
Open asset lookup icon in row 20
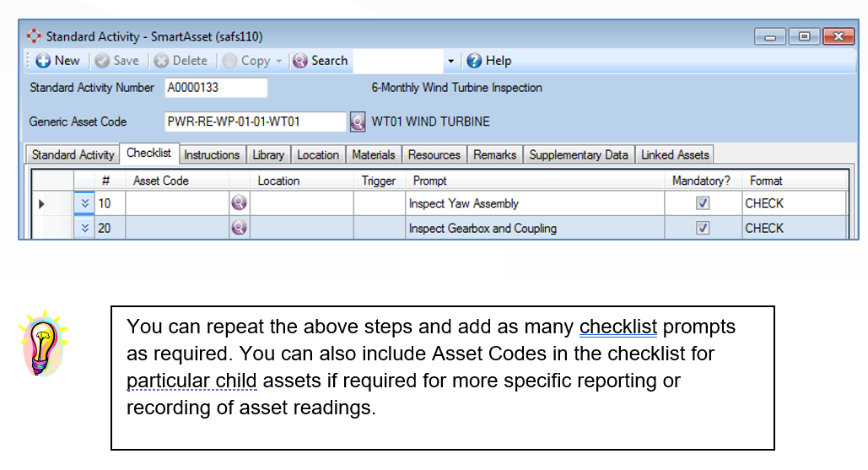click(240, 228)
